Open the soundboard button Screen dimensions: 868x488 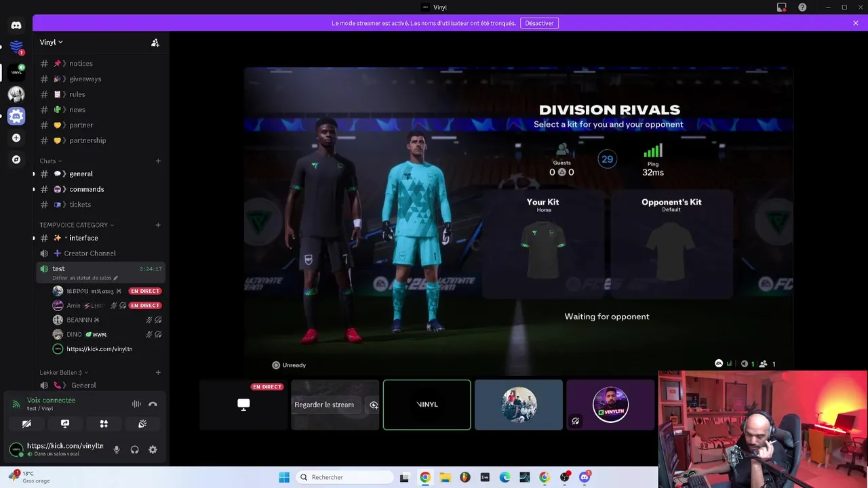tap(142, 424)
